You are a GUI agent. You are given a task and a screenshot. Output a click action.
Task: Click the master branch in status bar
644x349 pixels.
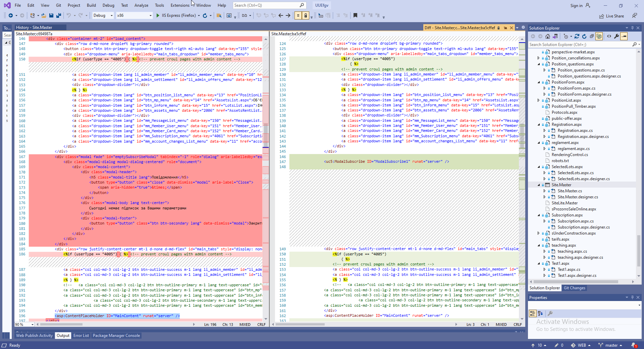click(611, 345)
